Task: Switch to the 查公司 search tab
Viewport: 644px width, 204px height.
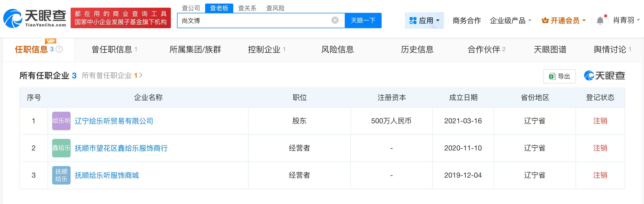Action: tap(191, 8)
